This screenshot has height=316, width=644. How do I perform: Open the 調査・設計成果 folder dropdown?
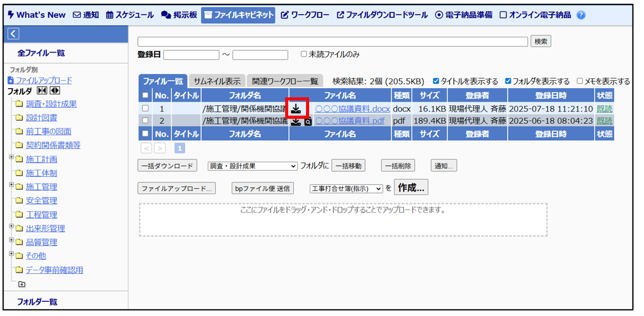click(x=253, y=166)
